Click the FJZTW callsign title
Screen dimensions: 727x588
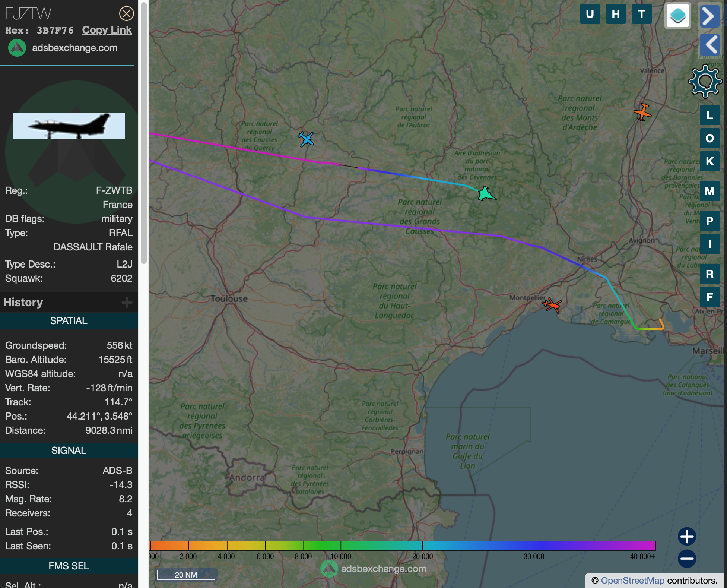[x=28, y=14]
